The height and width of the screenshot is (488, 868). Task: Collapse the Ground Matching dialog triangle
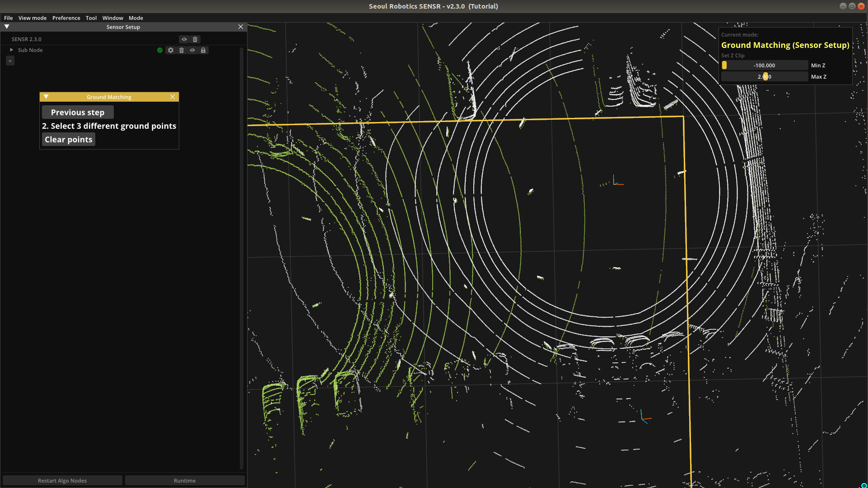(46, 97)
